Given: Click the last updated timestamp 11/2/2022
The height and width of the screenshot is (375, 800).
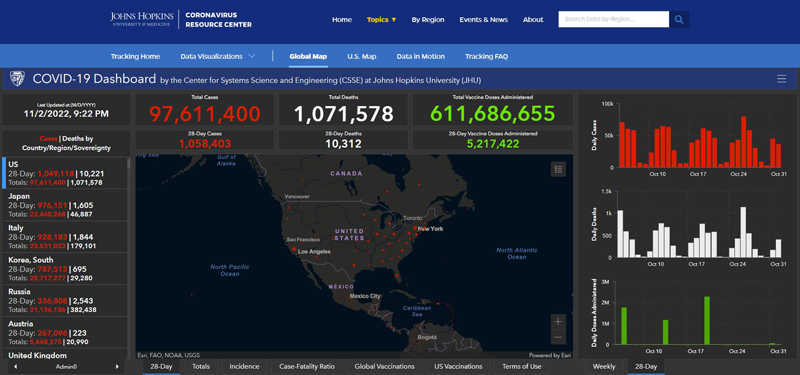Looking at the screenshot, I should coord(66,114).
